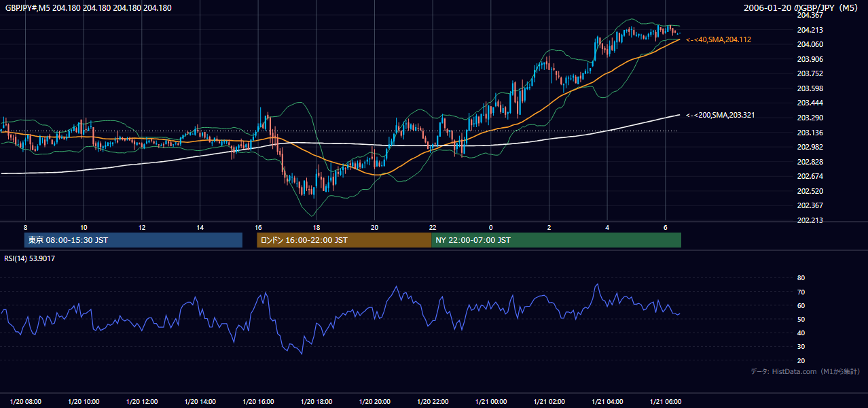Click date label 1/20 16:00 at the bottom

(x=258, y=402)
